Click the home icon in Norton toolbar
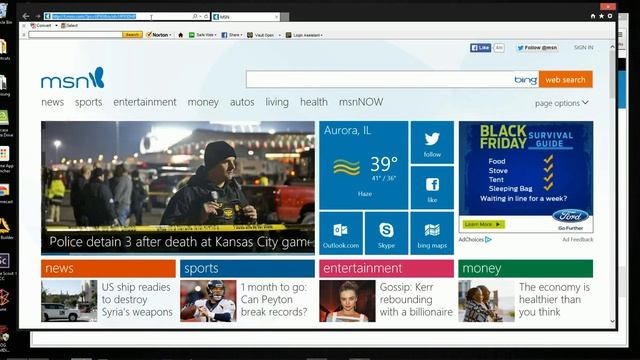640x360 pixels. (x=180, y=35)
